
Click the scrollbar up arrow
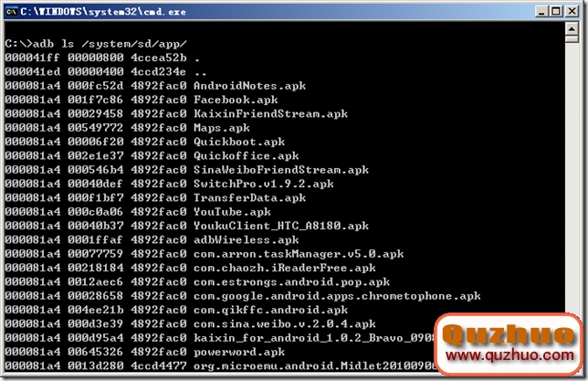(572, 28)
